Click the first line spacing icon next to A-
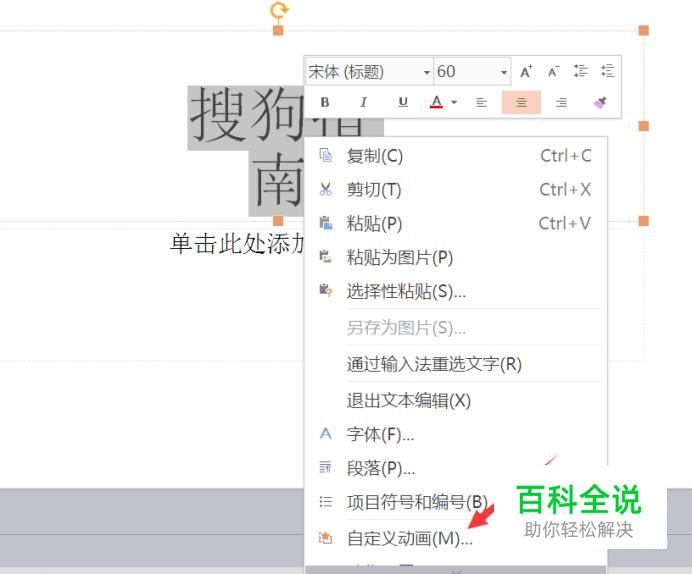Viewport: 692px width, 574px height. point(580,71)
